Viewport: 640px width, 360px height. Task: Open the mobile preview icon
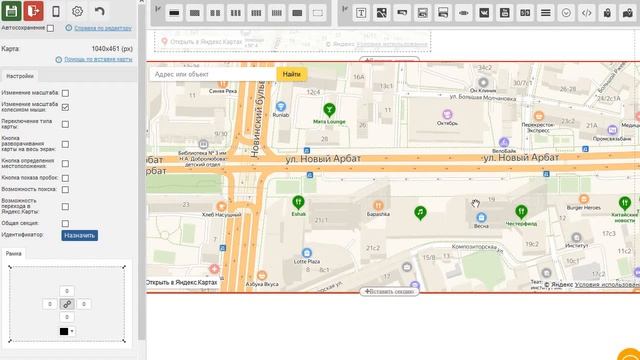(x=56, y=11)
